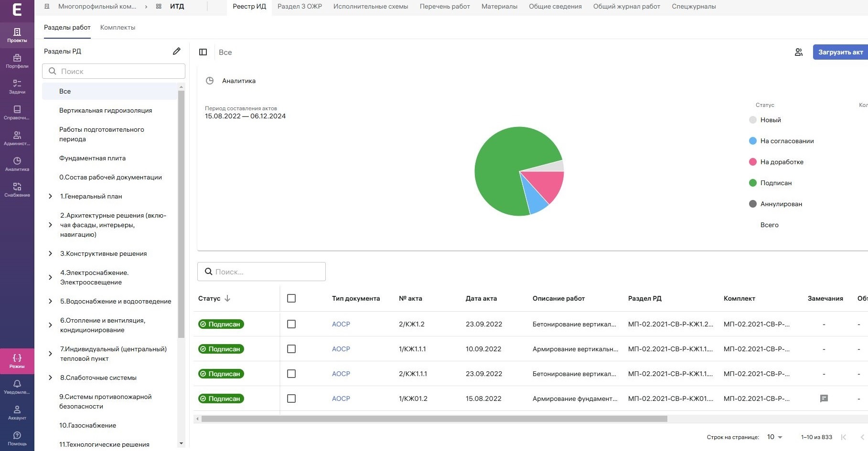Check the row for act 2/КЖ1.2
The image size is (868, 451).
click(x=291, y=324)
